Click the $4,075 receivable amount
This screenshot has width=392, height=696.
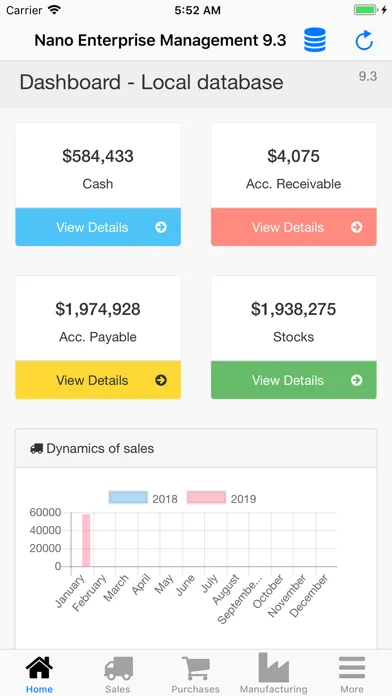point(293,156)
